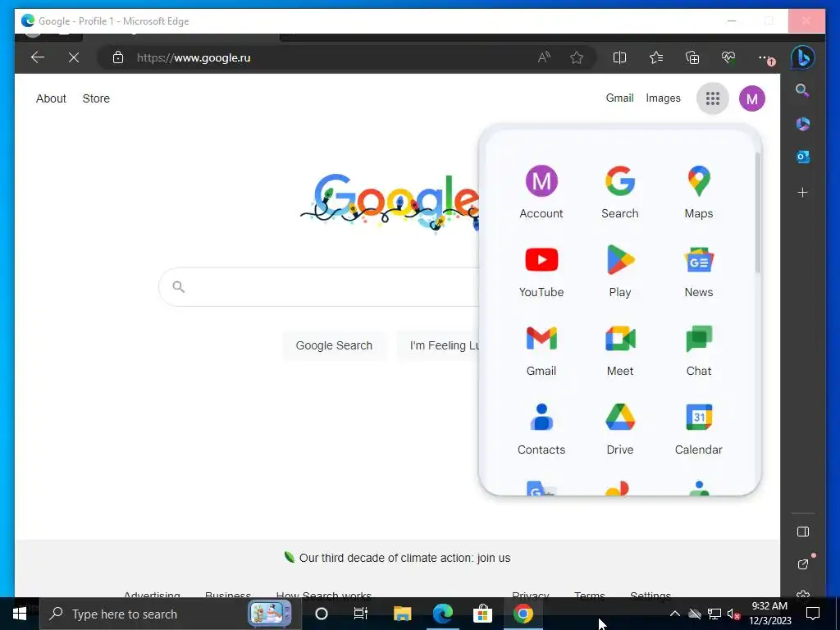The width and height of the screenshot is (840, 630).
Task: Add this page to favorites star
Action: (x=577, y=57)
